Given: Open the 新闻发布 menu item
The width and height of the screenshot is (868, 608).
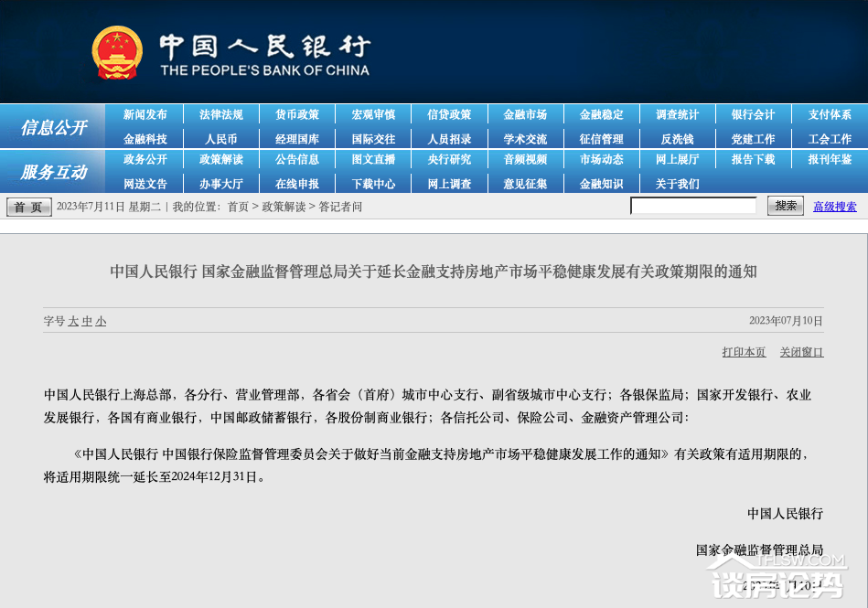Looking at the screenshot, I should 145,114.
